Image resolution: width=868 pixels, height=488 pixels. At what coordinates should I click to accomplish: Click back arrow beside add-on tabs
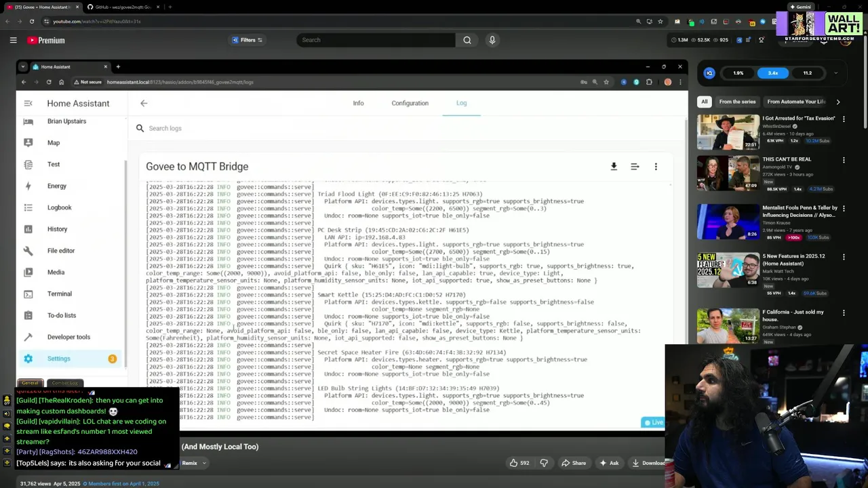(144, 103)
